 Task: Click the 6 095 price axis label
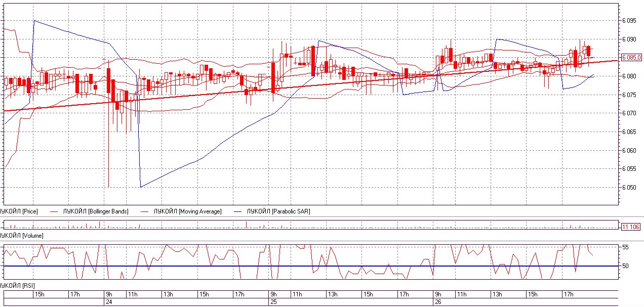pyautogui.click(x=629, y=21)
